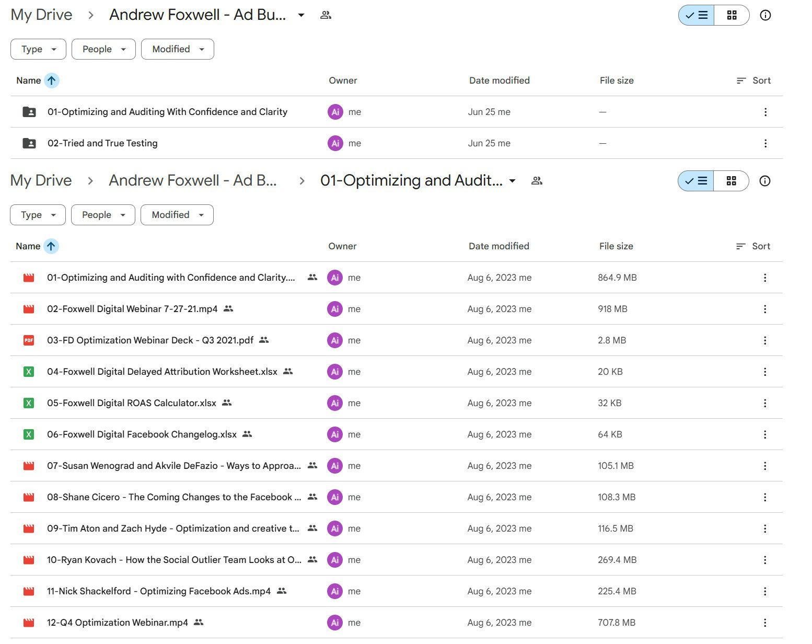The height and width of the screenshot is (644, 812).
Task: Click the Excel icon of 04-Foxwell Digital Delayed Attribution Worksheet
Action: pos(29,372)
